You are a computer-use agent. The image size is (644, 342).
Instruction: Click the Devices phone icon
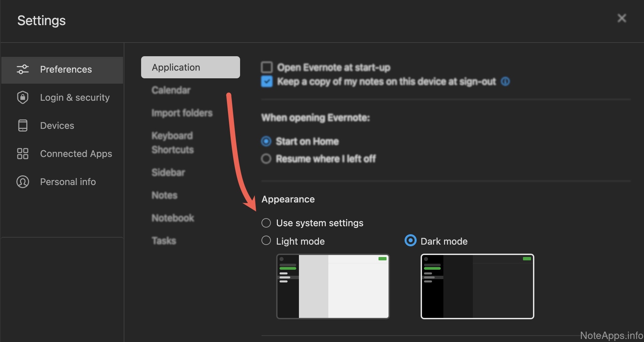pos(23,125)
